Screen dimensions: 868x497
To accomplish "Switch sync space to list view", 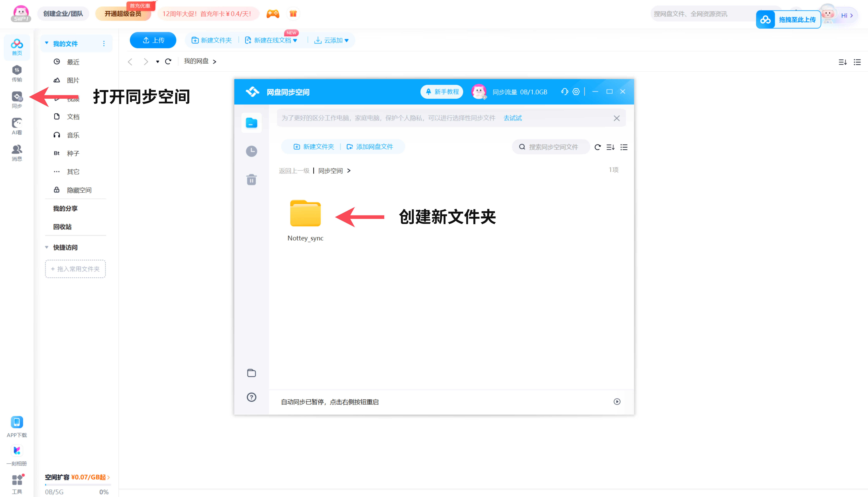I will 624,147.
